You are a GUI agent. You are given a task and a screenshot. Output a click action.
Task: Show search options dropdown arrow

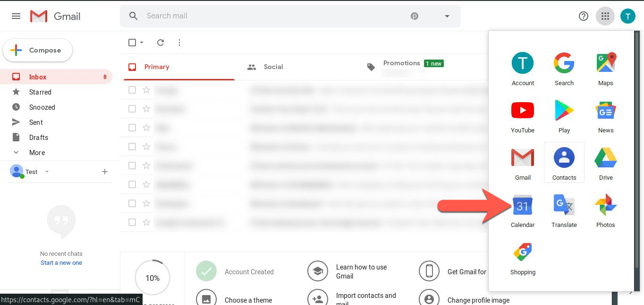click(x=447, y=16)
